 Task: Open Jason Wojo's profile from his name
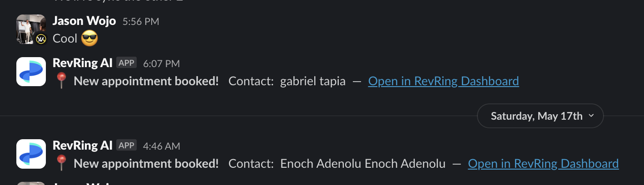pos(84,21)
